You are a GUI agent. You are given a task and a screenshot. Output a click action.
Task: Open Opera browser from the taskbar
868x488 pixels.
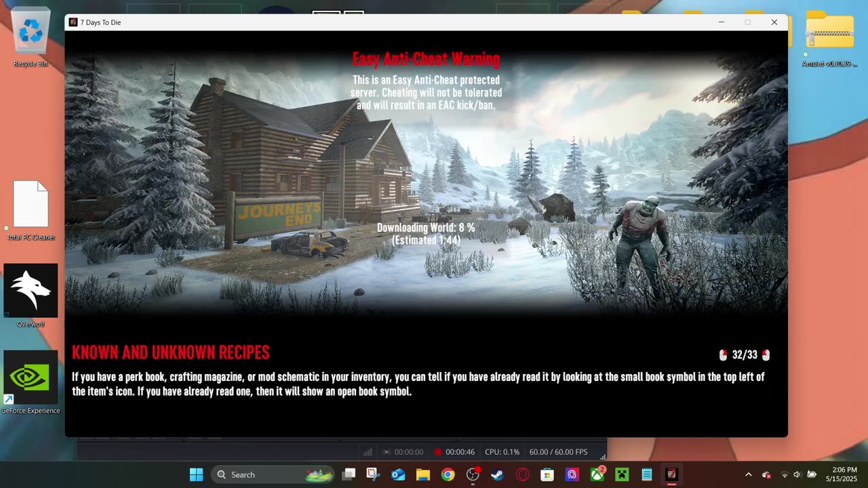point(522,474)
